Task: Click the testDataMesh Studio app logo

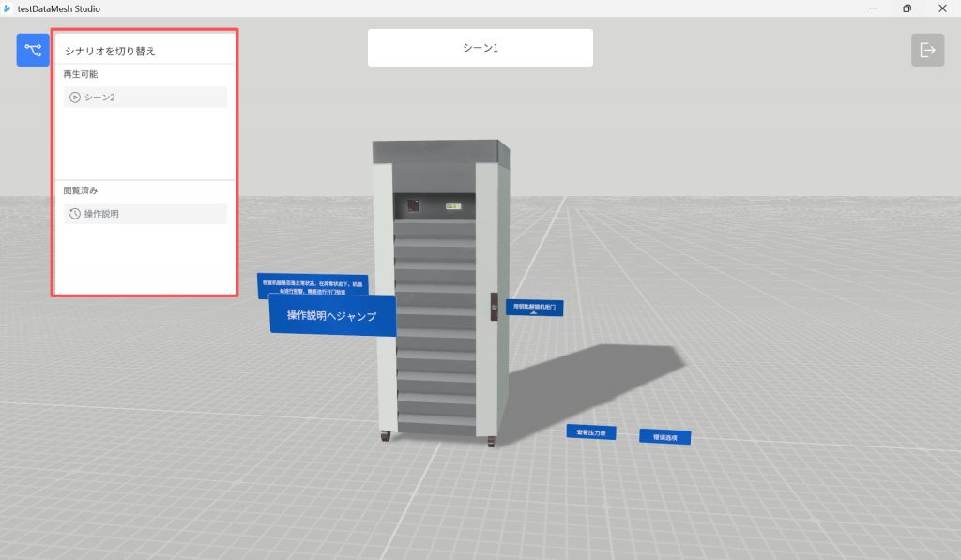Action: (x=8, y=8)
